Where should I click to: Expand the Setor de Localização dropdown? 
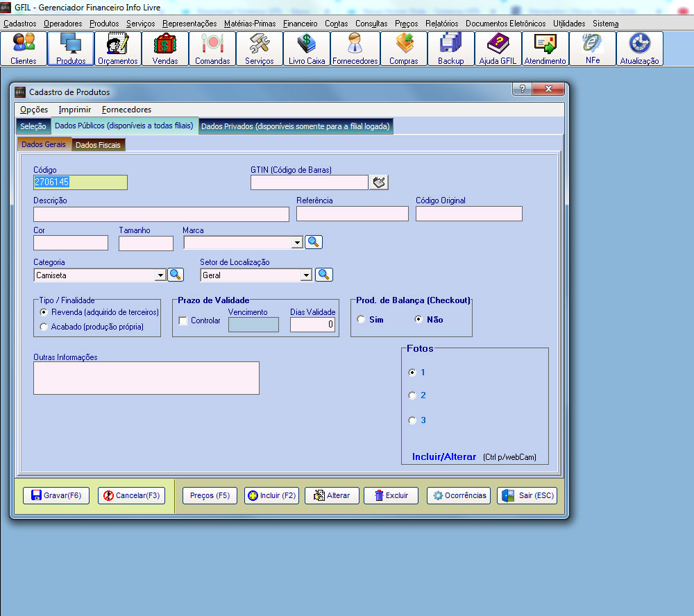point(306,275)
